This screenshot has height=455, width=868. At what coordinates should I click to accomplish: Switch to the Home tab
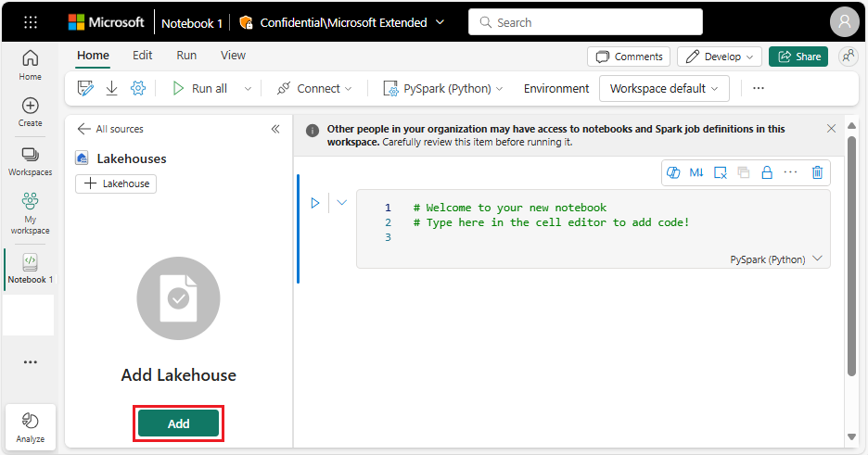(x=93, y=56)
